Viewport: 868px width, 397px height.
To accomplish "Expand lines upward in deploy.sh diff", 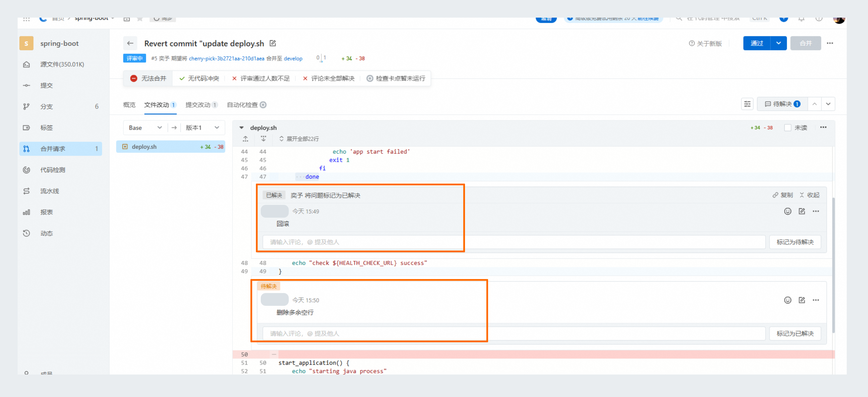I will point(245,139).
